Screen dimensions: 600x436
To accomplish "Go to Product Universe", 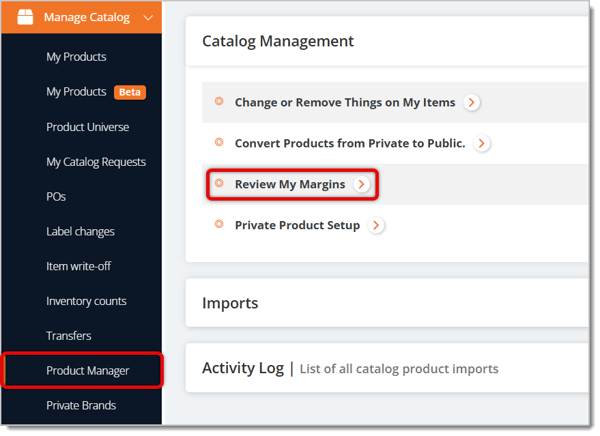I will [x=88, y=127].
